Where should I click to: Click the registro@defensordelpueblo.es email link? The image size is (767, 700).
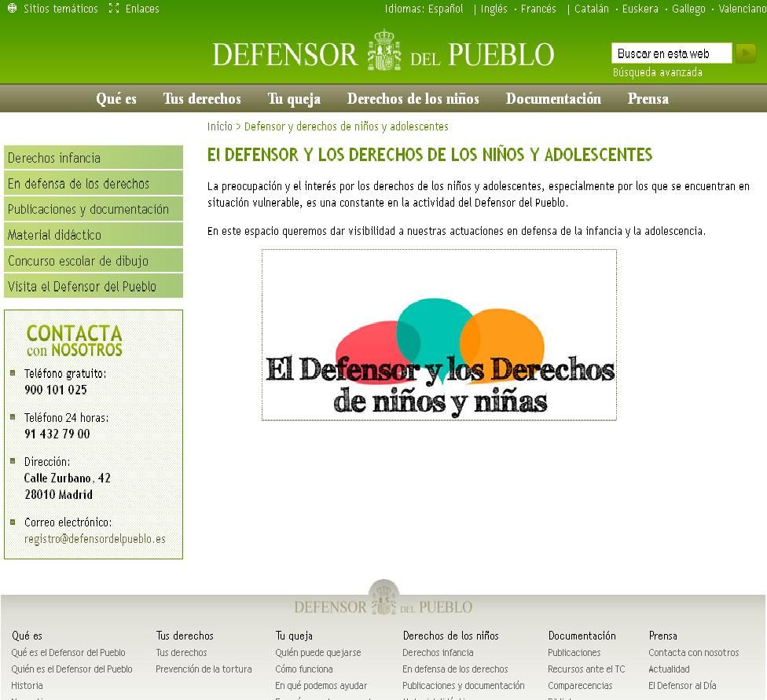(x=95, y=539)
